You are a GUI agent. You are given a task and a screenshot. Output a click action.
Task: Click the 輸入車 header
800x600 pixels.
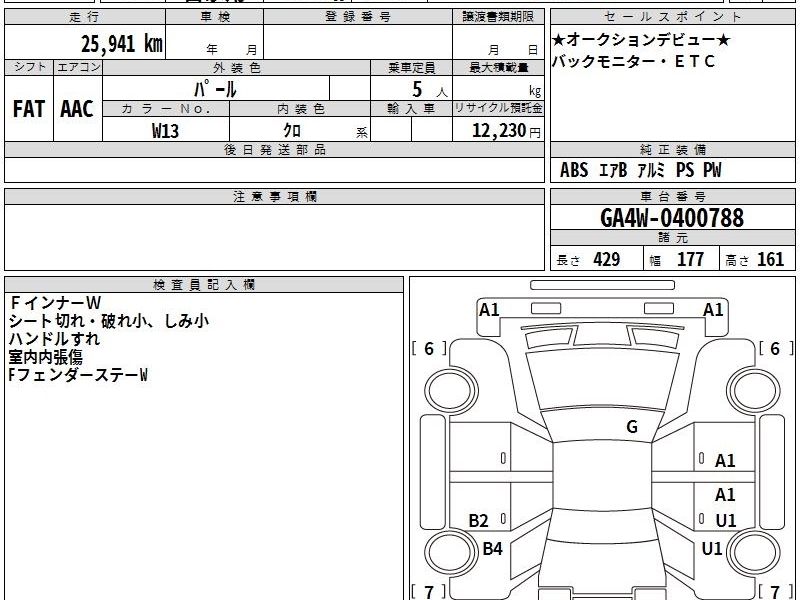pyautogui.click(x=411, y=109)
